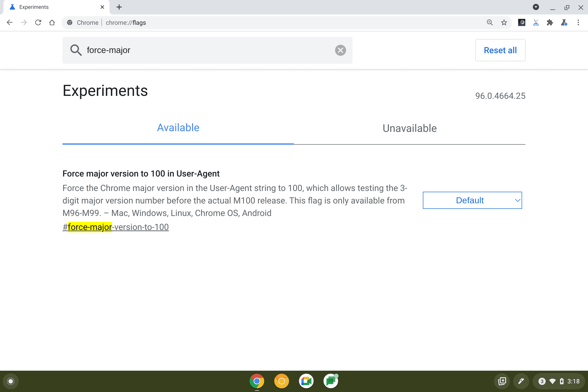Image resolution: width=588 pixels, height=392 pixels.
Task: Clear the force-major search input
Action: [x=341, y=50]
